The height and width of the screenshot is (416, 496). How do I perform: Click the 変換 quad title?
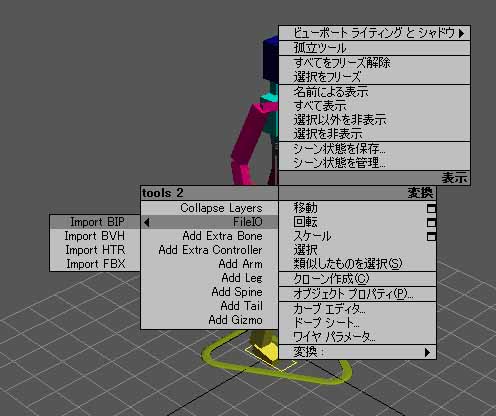point(357,193)
